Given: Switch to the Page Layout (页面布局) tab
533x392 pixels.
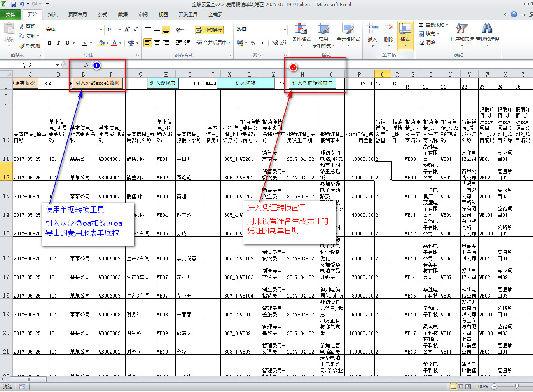Looking at the screenshot, I should [x=78, y=14].
